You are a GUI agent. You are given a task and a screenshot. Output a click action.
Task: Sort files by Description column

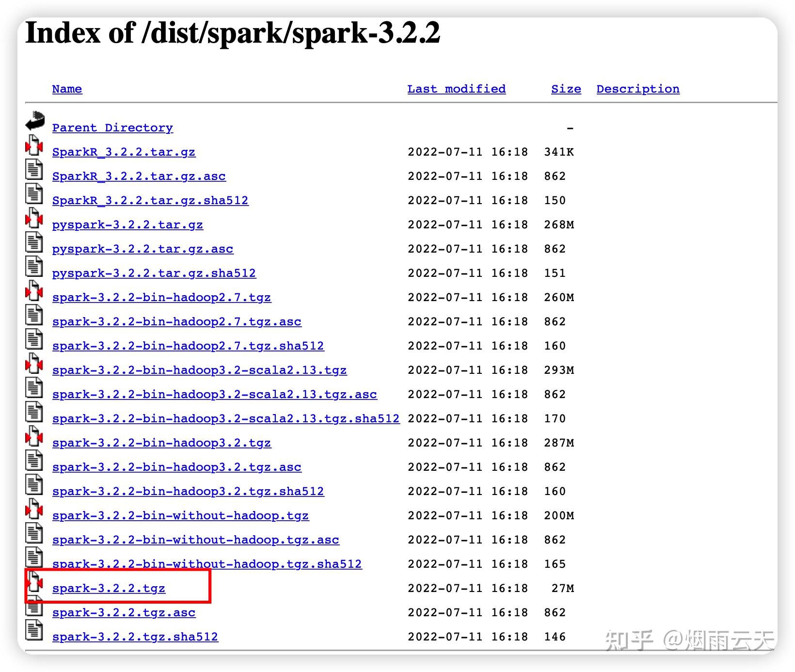tap(637, 89)
